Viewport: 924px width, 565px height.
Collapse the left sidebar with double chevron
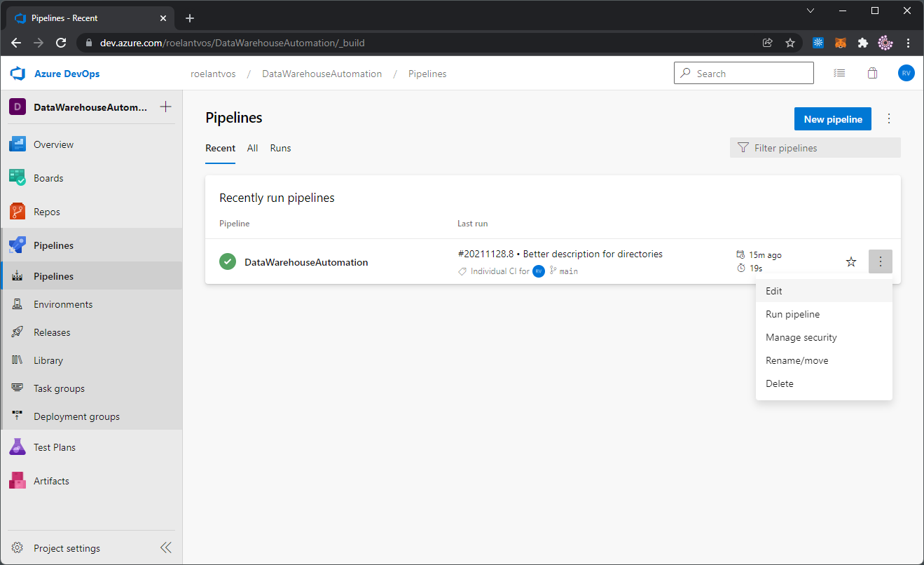point(166,547)
